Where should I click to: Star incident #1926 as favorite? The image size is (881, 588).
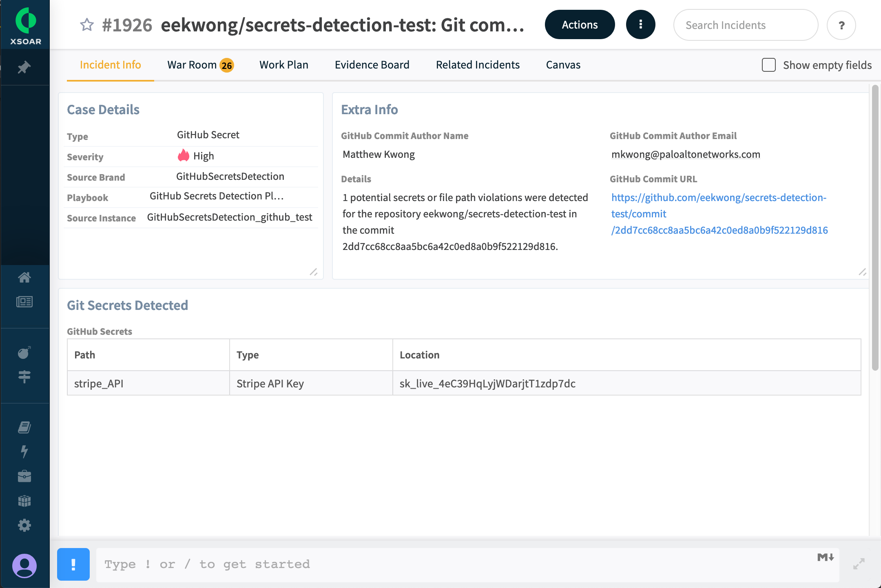point(86,25)
